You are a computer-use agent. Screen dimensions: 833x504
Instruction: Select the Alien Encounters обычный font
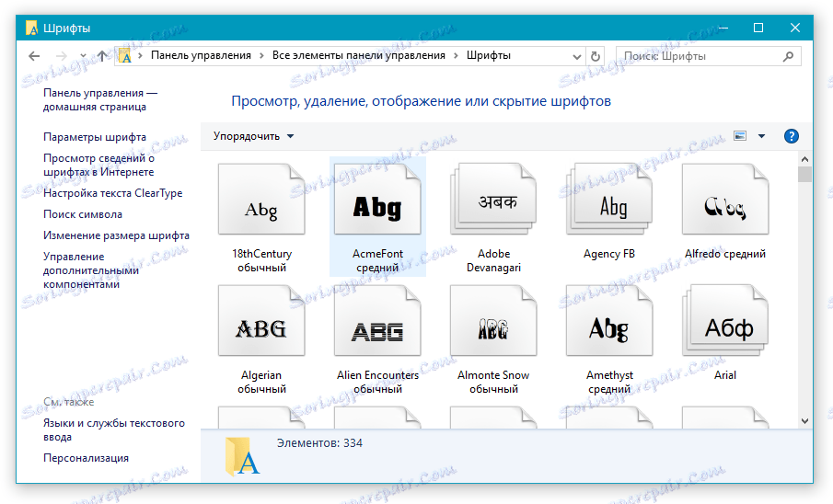377,338
